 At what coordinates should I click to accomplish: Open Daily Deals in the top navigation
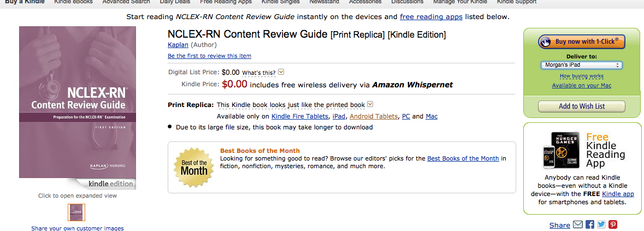tap(176, 2)
